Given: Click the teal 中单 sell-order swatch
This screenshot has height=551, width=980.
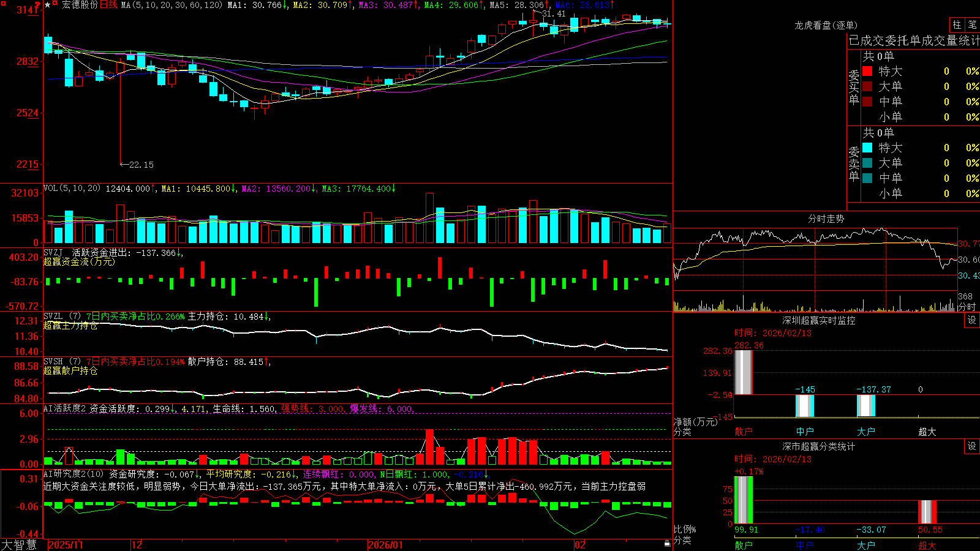Looking at the screenshot, I should coord(867,178).
